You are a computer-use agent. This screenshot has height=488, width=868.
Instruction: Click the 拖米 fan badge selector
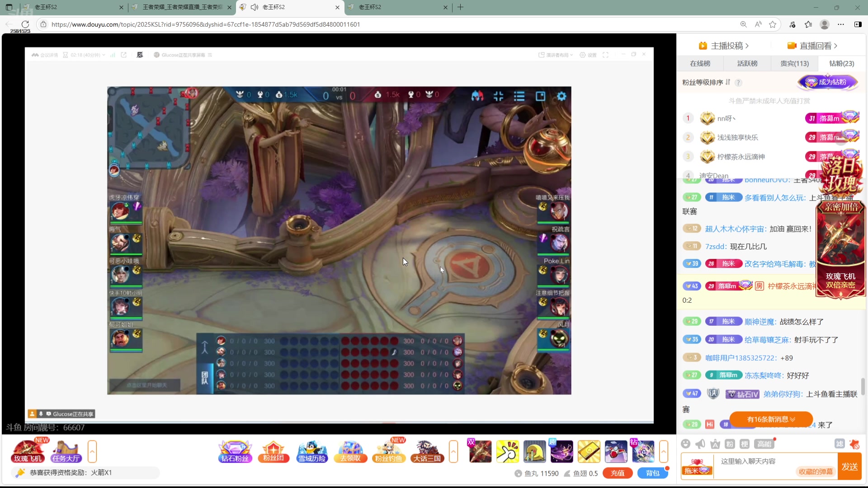coord(697,467)
